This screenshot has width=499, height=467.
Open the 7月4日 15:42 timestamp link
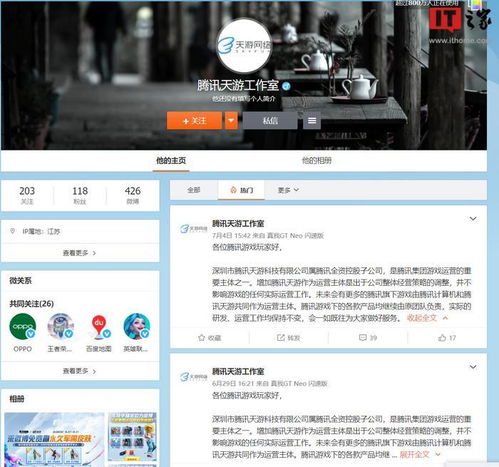(x=231, y=236)
